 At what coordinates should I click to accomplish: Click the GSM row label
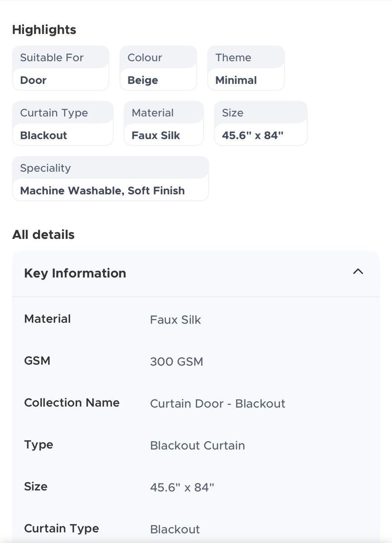(37, 361)
